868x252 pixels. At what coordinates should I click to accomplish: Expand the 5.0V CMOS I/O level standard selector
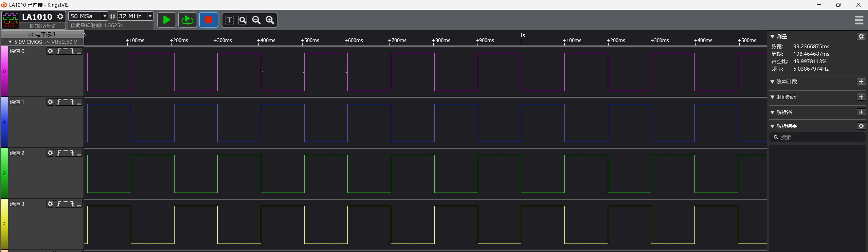point(42,42)
